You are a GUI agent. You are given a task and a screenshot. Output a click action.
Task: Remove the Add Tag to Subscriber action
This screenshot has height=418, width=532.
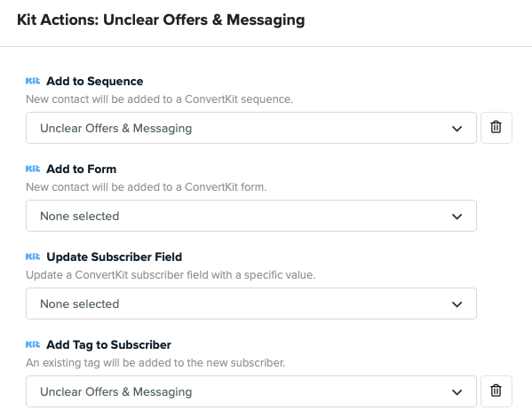[496, 391]
